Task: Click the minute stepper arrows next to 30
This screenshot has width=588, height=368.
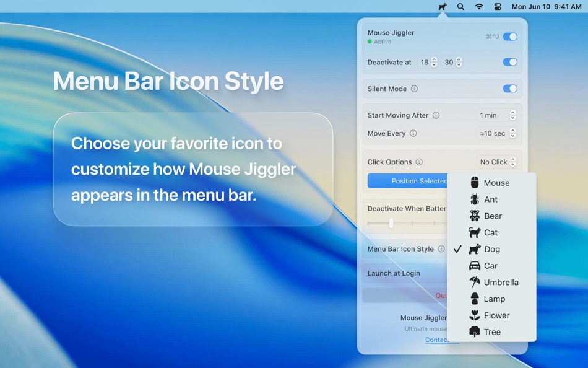Action: (459, 63)
